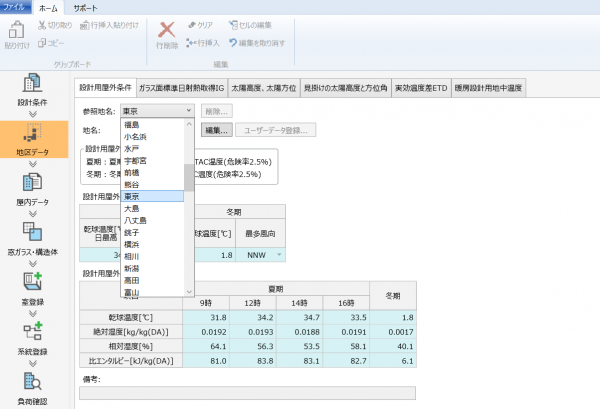The height and width of the screenshot is (409, 600).
Task: Click the ユーザーデータ登録... button
Action: (276, 130)
